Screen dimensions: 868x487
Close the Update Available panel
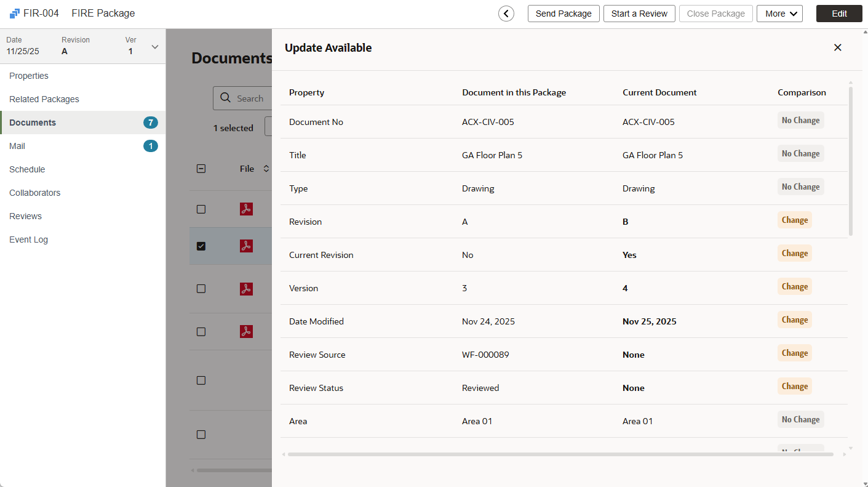click(837, 47)
